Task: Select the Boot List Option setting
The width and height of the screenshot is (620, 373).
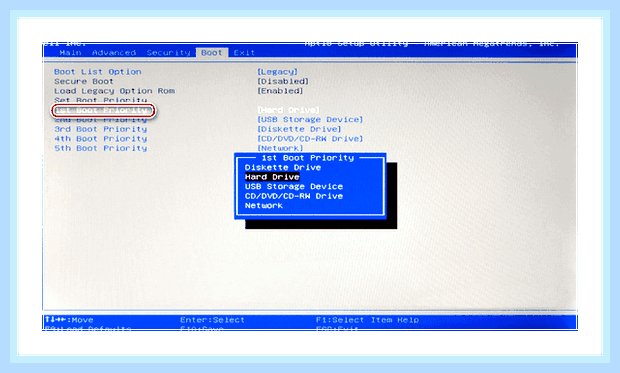Action: point(98,72)
